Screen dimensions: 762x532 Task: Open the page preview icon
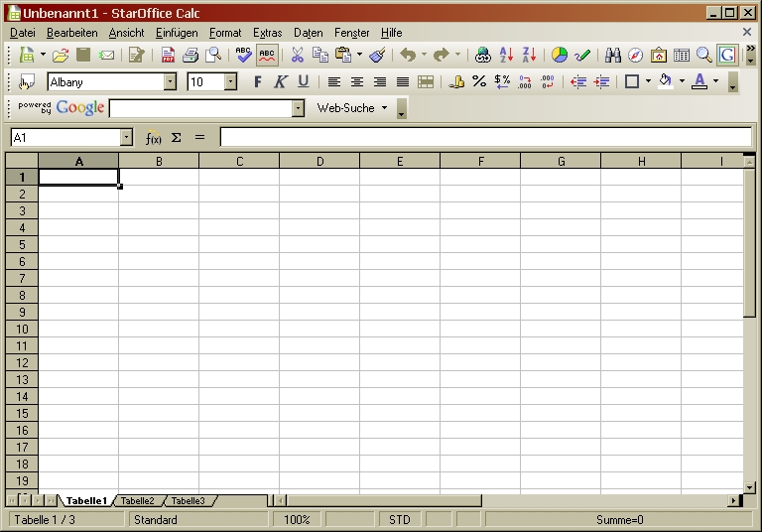click(x=213, y=55)
